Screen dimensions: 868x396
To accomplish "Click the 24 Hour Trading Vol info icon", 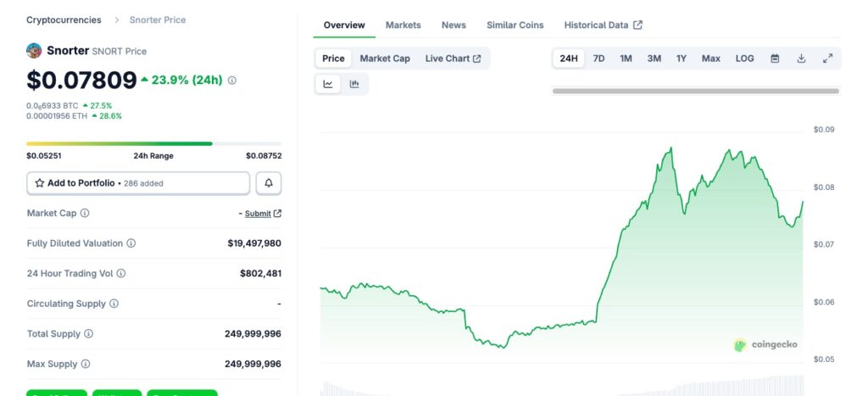I will click(121, 274).
